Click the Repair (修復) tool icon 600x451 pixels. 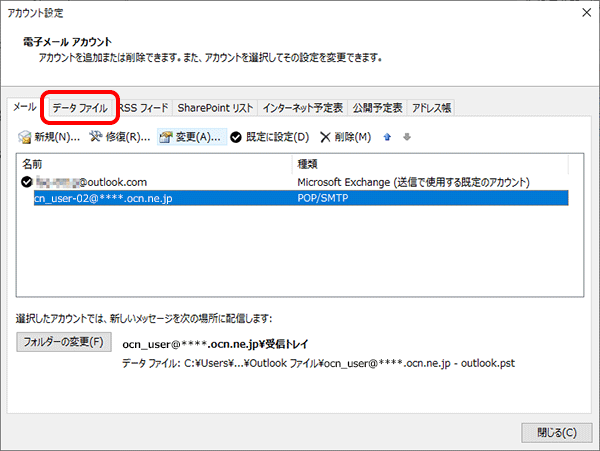96,137
